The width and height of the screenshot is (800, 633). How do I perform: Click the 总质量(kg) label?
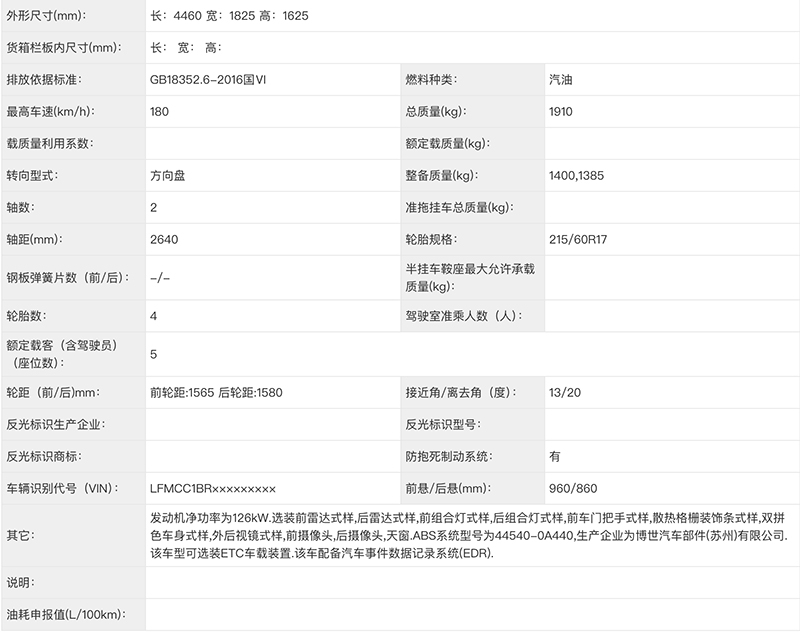point(436,112)
